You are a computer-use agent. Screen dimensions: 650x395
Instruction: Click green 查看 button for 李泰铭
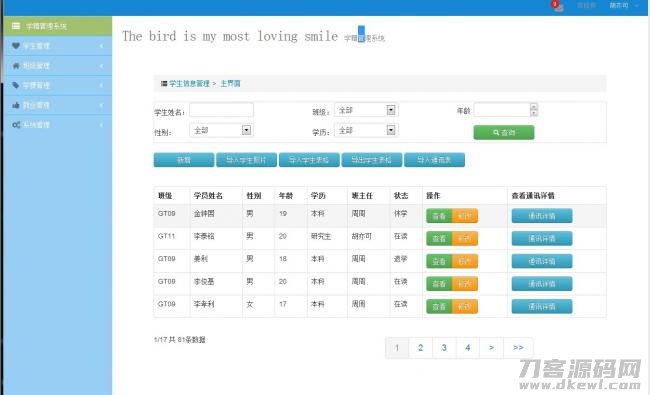(x=439, y=239)
